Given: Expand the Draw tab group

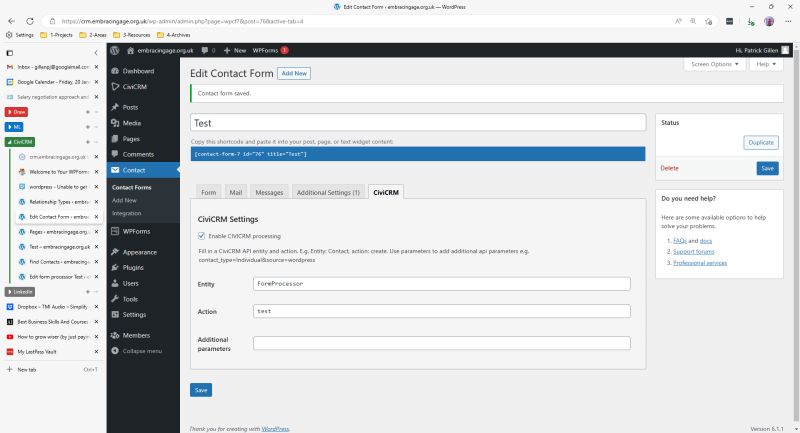Looking at the screenshot, I should coord(16,112).
